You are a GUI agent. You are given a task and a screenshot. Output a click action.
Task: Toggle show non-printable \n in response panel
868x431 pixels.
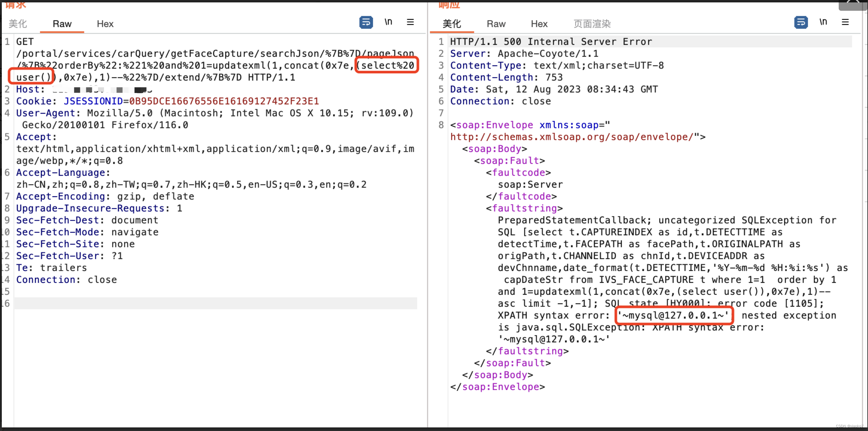(x=823, y=22)
